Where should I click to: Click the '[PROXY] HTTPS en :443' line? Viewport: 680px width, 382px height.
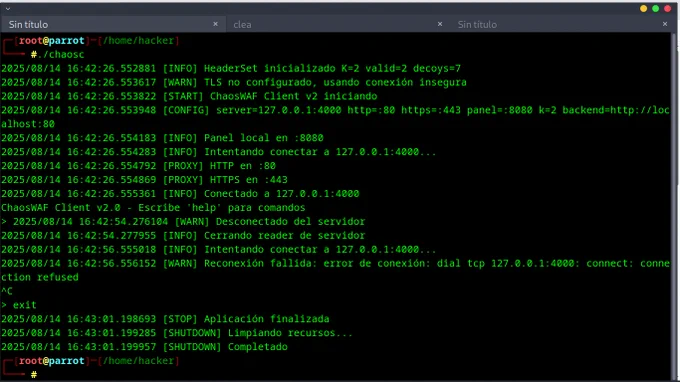coord(144,180)
